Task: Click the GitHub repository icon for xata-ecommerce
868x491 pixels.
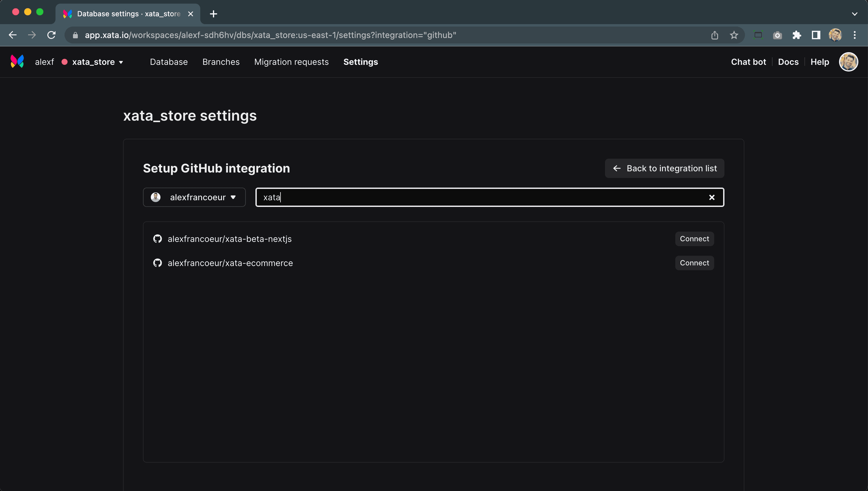Action: [x=157, y=263]
